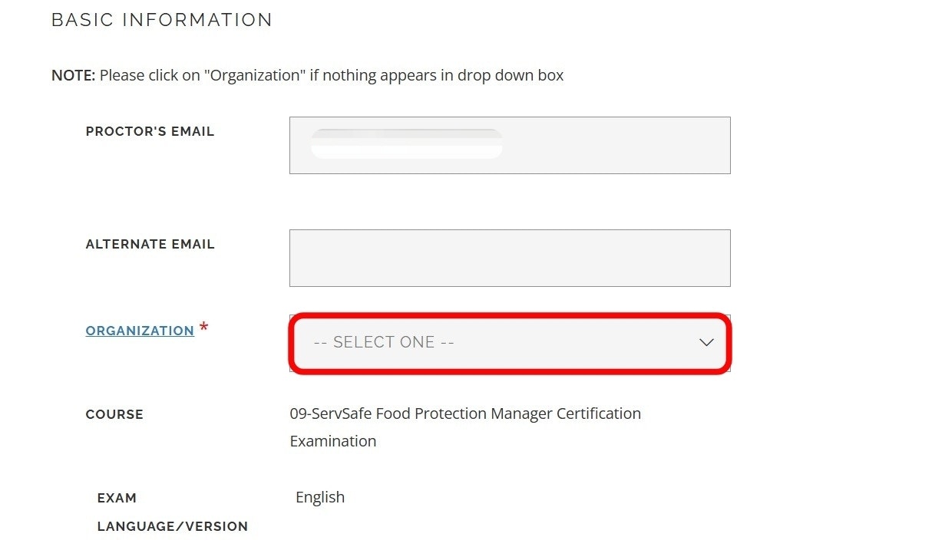The width and height of the screenshot is (945, 560).
Task: Click the quoted "Organization" word in the note
Action: click(257, 75)
